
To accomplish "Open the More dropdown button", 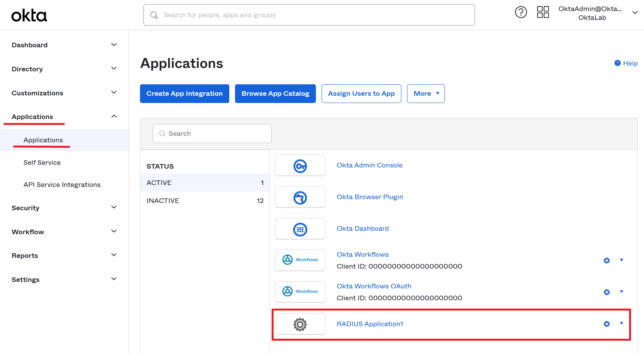I will 426,93.
